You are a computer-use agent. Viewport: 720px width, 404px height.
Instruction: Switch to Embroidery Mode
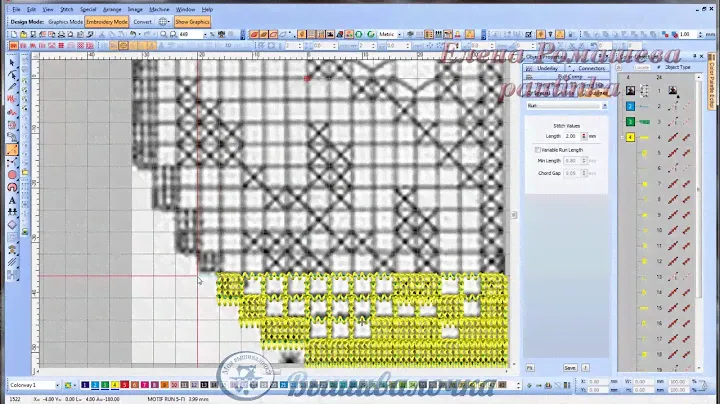click(x=106, y=21)
